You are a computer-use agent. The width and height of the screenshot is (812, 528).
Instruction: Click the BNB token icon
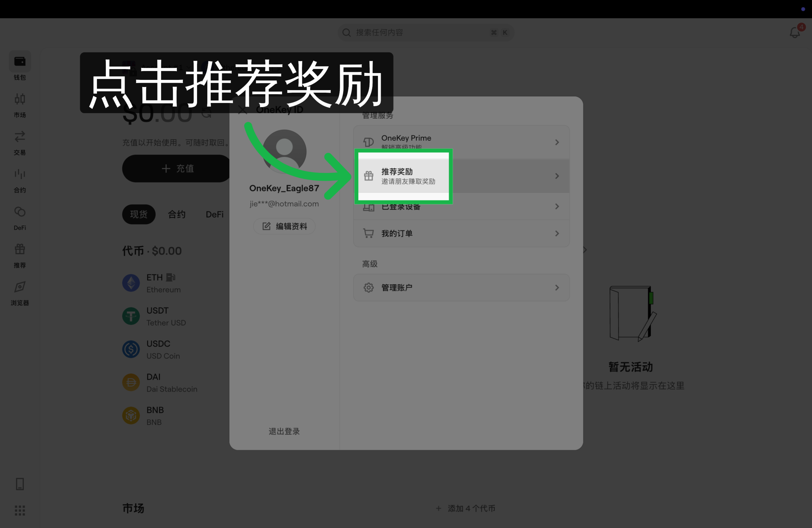131,415
